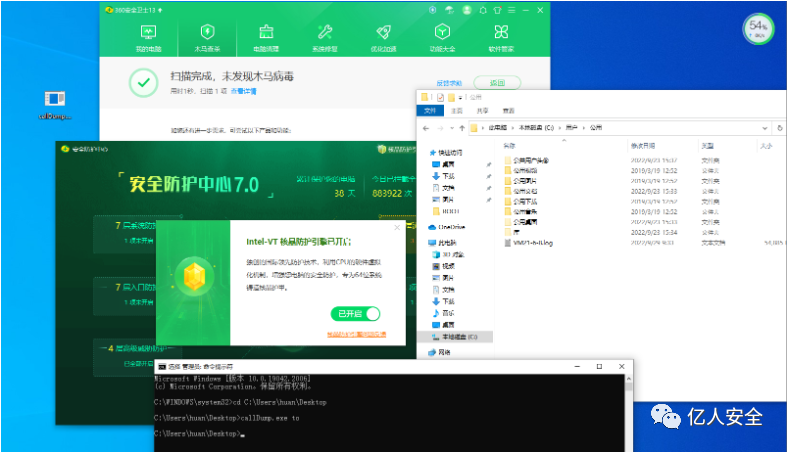Toggle the 已开启 Intel-VT protection switch
Viewport: 789px width, 452px height.
355,314
